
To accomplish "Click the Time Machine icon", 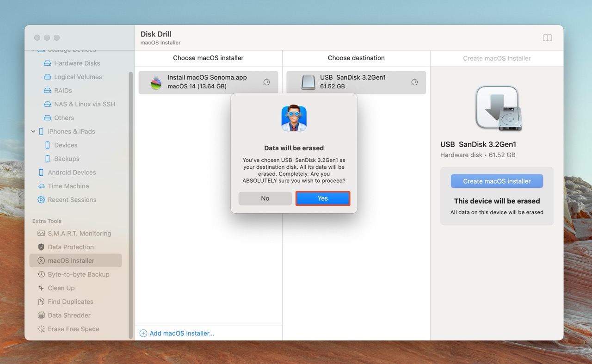I will tap(41, 186).
